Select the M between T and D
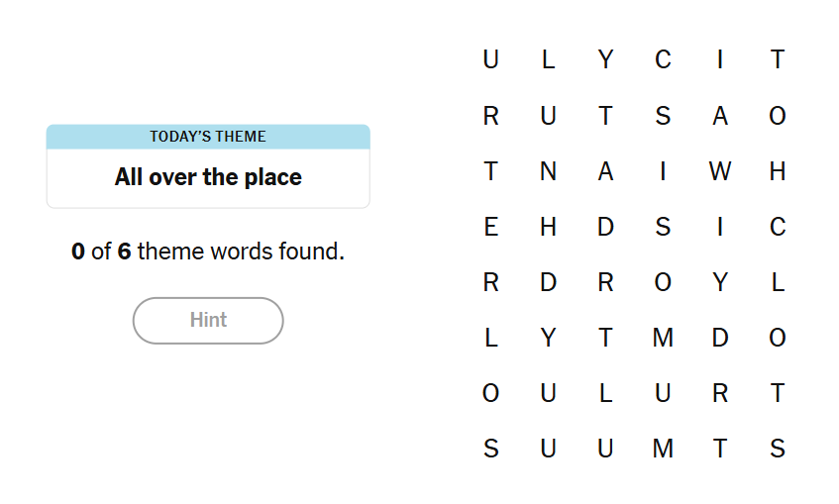The height and width of the screenshot is (504, 839). coord(663,339)
